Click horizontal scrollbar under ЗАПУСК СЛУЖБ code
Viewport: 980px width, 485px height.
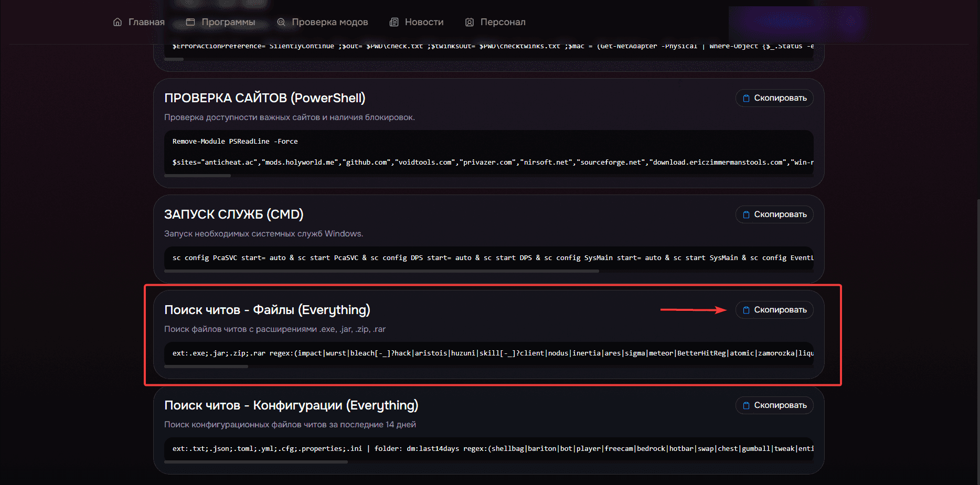pos(382,271)
